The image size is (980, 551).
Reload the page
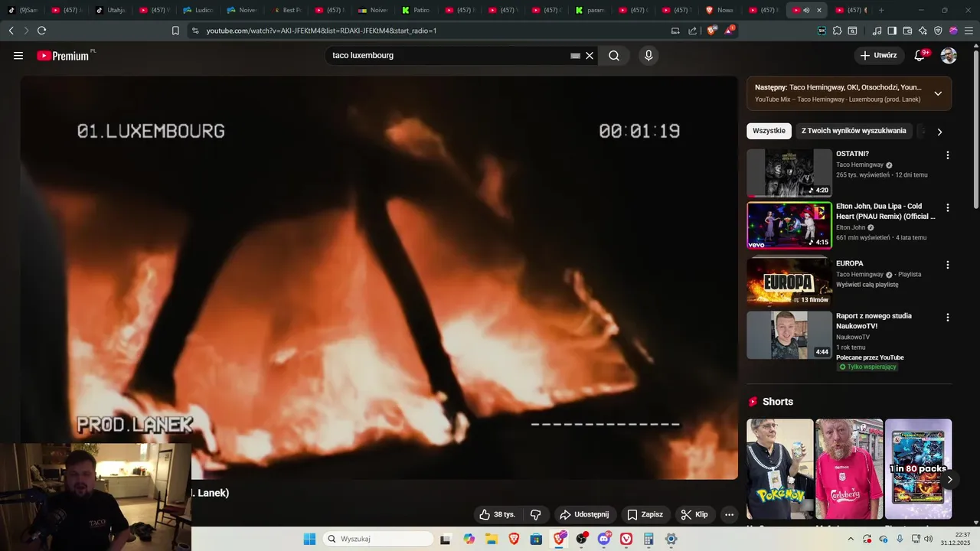point(41,31)
